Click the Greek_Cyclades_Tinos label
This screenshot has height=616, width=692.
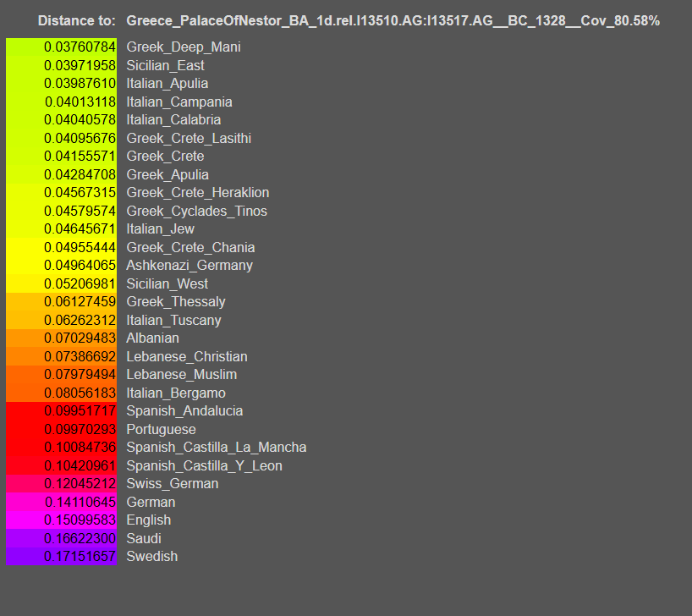click(x=196, y=211)
